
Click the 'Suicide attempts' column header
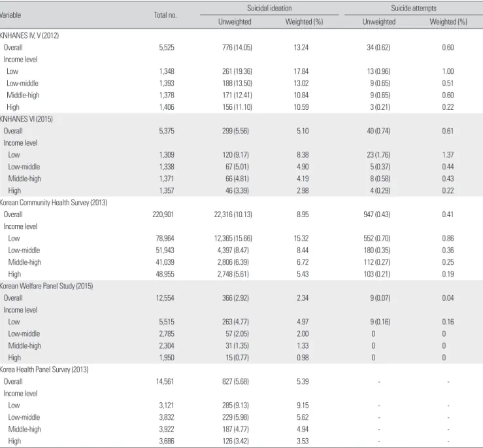point(413,9)
